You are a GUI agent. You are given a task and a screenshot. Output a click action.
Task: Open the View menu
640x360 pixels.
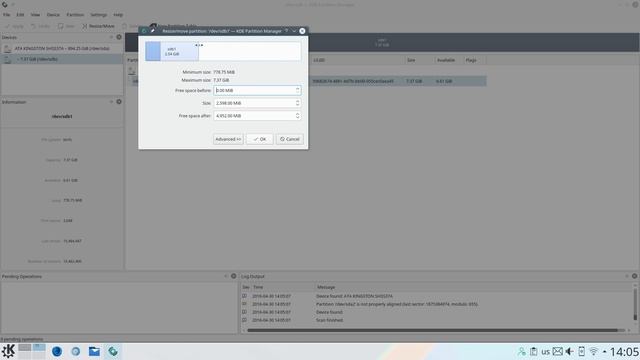coord(35,15)
